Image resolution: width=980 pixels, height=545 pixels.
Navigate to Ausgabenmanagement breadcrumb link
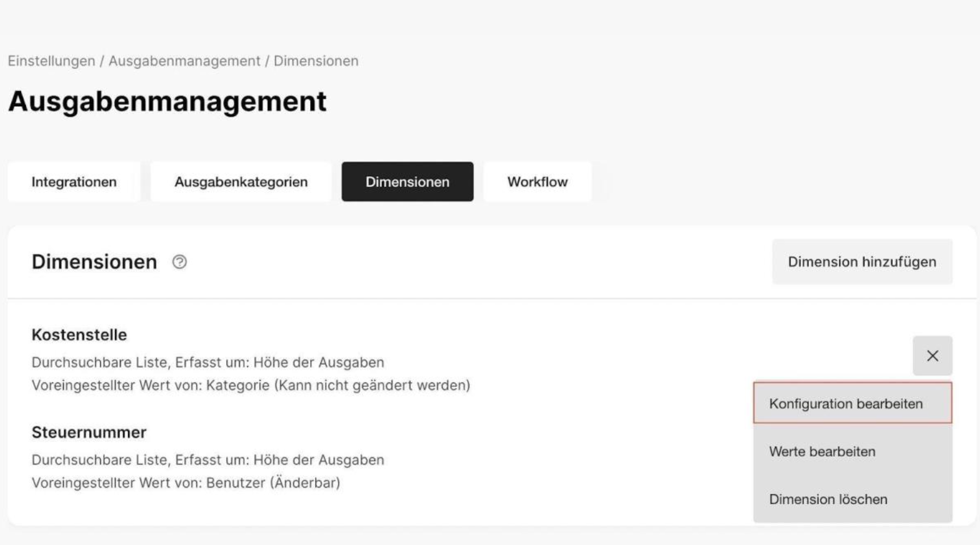click(x=185, y=61)
